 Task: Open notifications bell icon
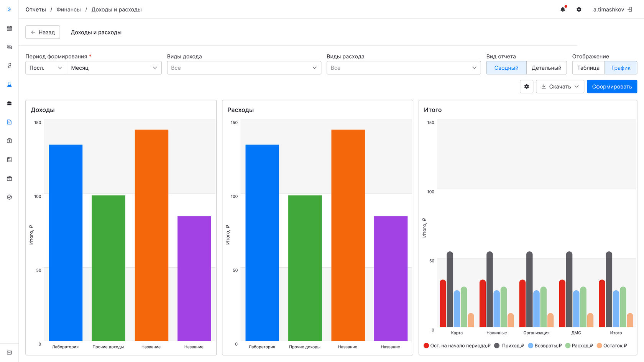(563, 10)
